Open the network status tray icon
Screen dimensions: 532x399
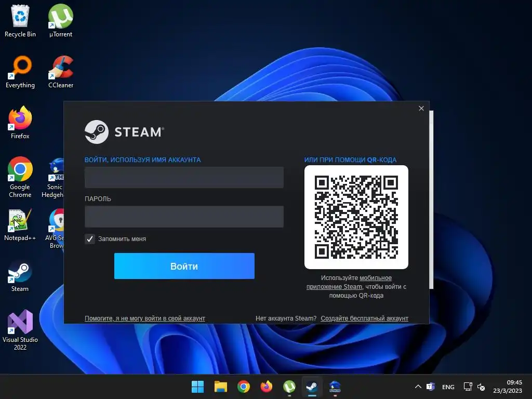pos(468,387)
